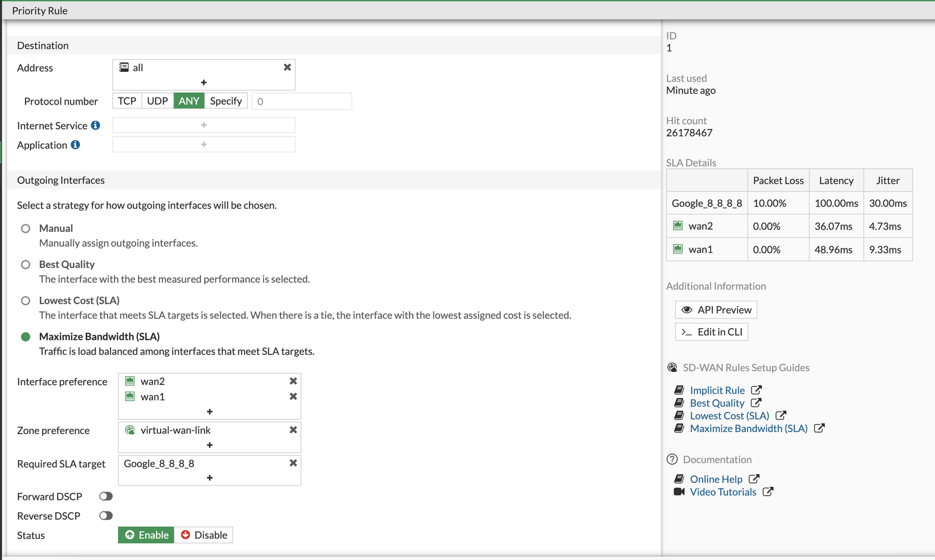Add another Required SLA target entry

tap(209, 477)
